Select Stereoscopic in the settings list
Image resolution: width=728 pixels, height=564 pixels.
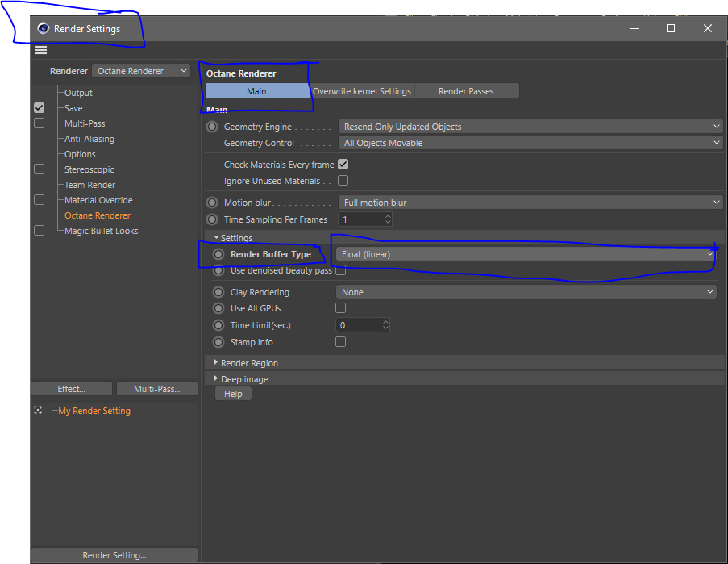(x=89, y=169)
